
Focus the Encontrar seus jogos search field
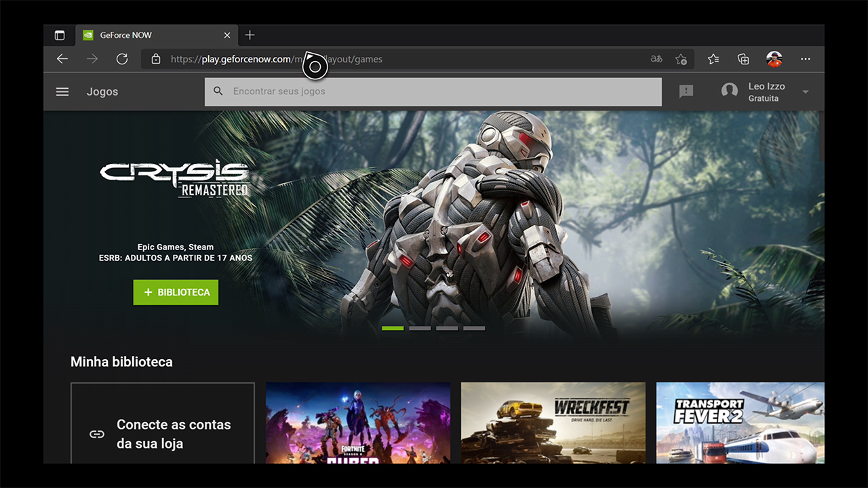[x=433, y=91]
